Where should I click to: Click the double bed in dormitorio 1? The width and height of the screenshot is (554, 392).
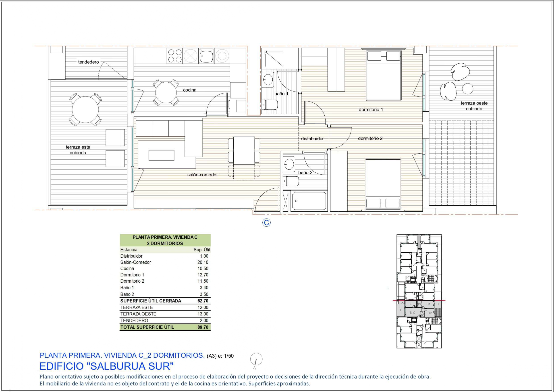coord(383,75)
